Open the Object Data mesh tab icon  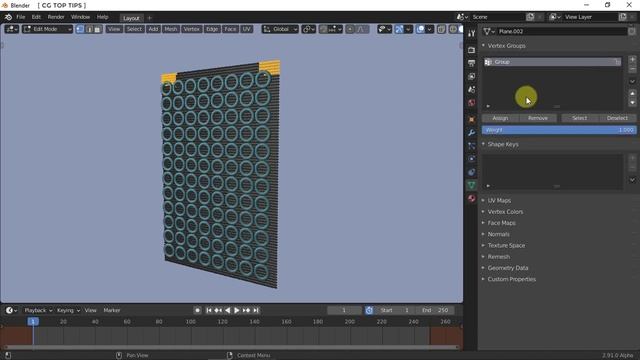click(x=471, y=185)
